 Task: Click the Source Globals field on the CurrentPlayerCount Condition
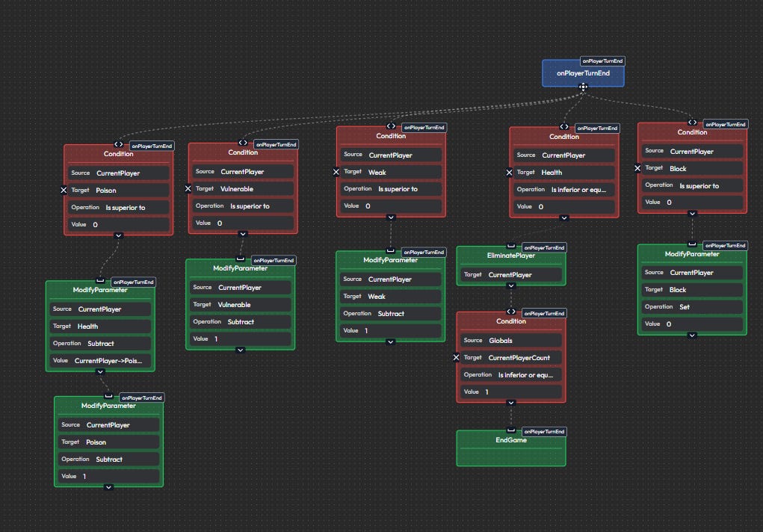[510, 340]
